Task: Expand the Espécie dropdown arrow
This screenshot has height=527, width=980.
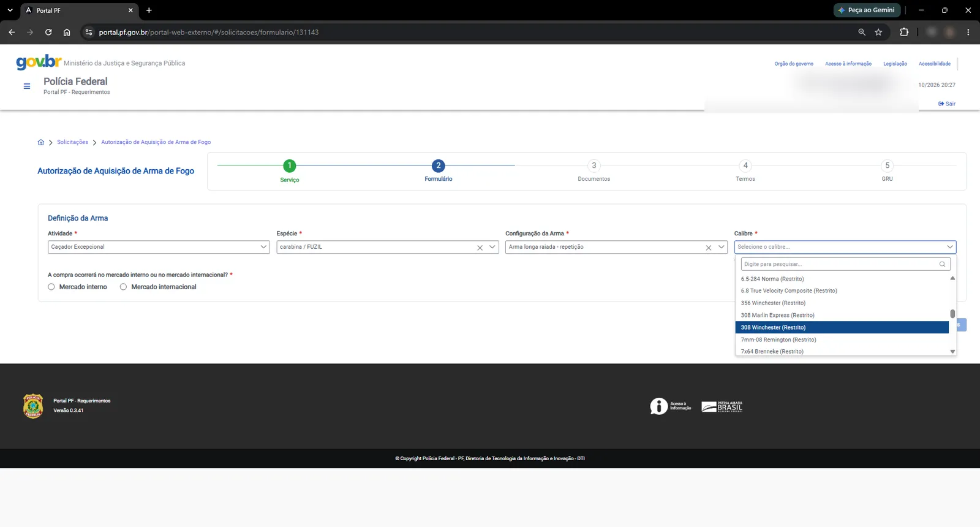Action: click(x=492, y=247)
